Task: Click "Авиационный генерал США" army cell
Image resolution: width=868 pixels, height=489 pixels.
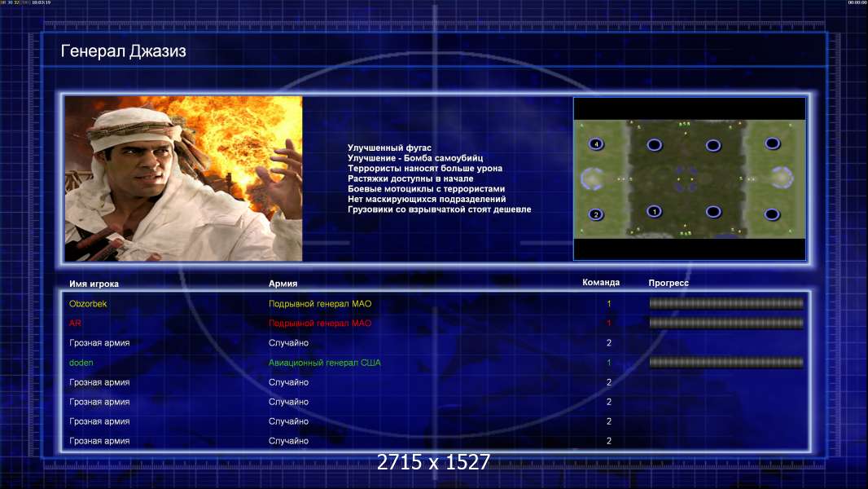Action: tap(325, 363)
